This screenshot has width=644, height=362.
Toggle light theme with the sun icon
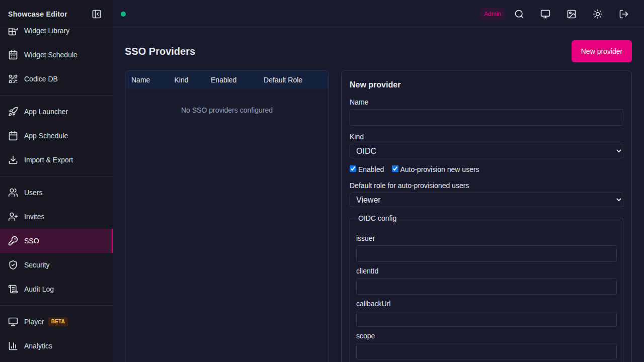[x=598, y=14]
